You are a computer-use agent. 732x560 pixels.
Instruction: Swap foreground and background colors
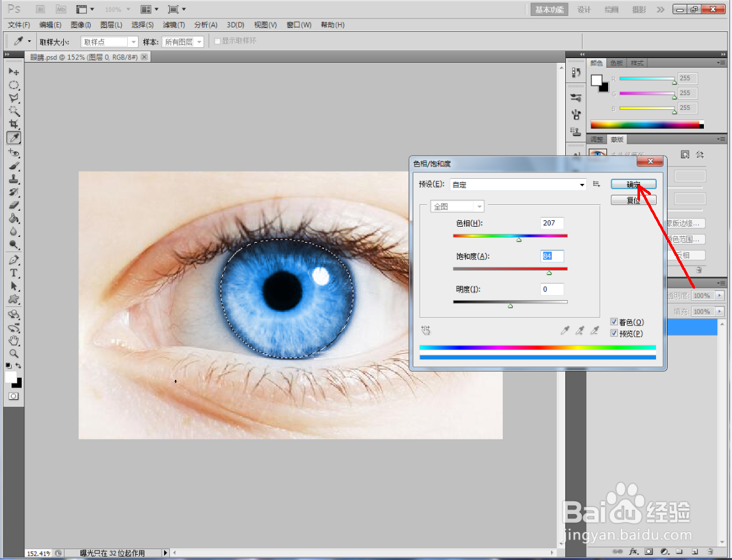tap(19, 365)
